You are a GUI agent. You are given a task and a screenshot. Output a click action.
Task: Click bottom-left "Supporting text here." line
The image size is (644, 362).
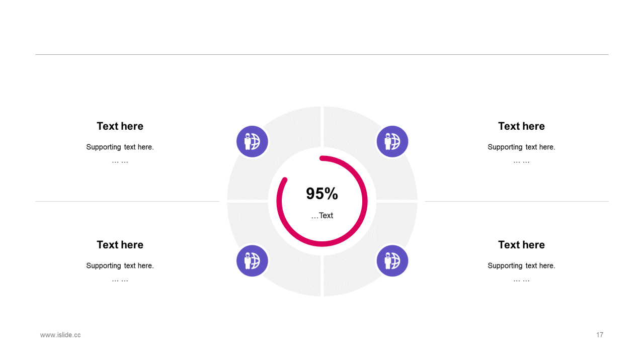(x=120, y=266)
